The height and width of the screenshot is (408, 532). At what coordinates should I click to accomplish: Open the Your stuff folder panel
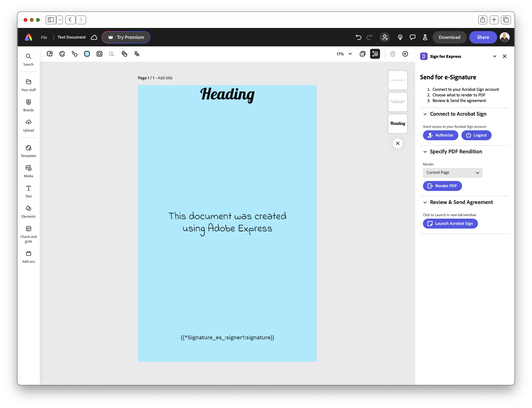[28, 85]
